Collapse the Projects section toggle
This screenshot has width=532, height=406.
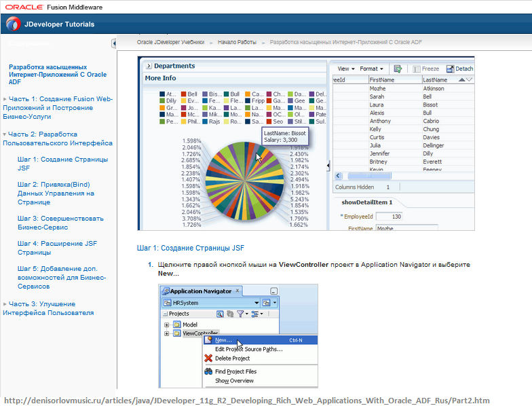[x=166, y=314]
